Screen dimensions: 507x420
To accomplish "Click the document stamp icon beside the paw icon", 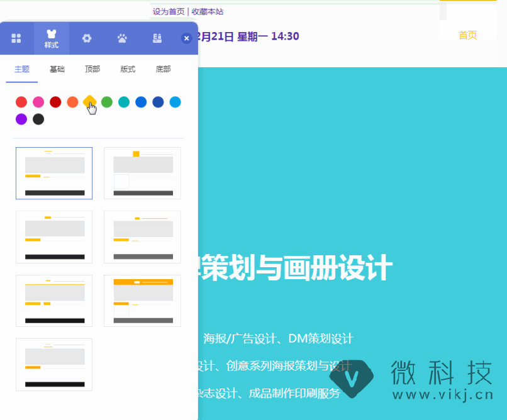I will (157, 38).
